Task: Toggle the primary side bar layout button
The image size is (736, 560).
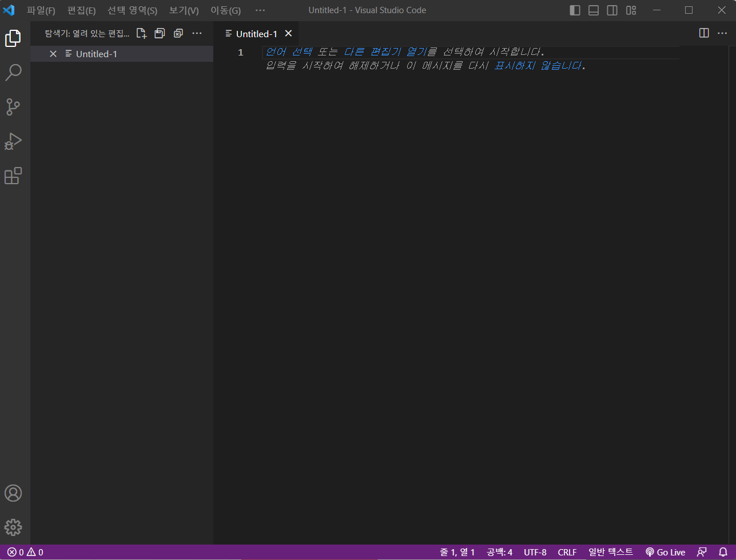Action: click(x=575, y=10)
